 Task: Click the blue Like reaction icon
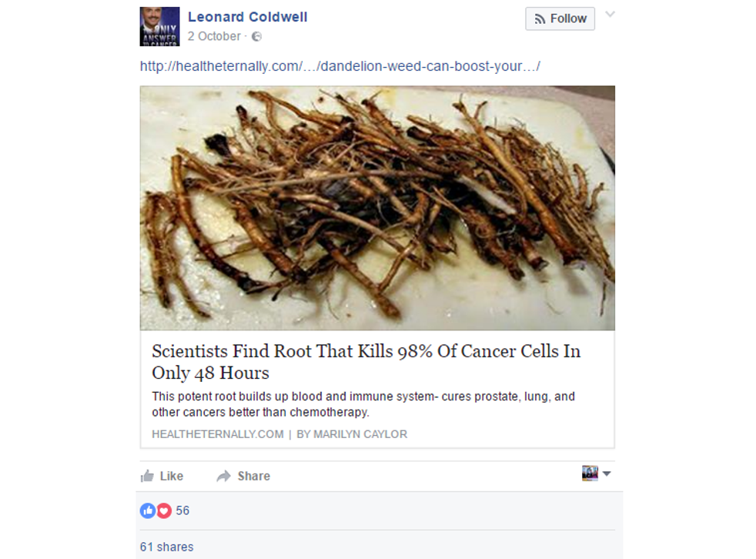[x=147, y=510]
